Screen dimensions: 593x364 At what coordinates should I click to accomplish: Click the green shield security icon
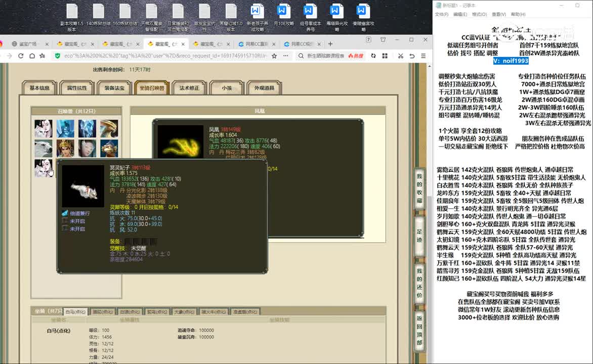[x=58, y=56]
